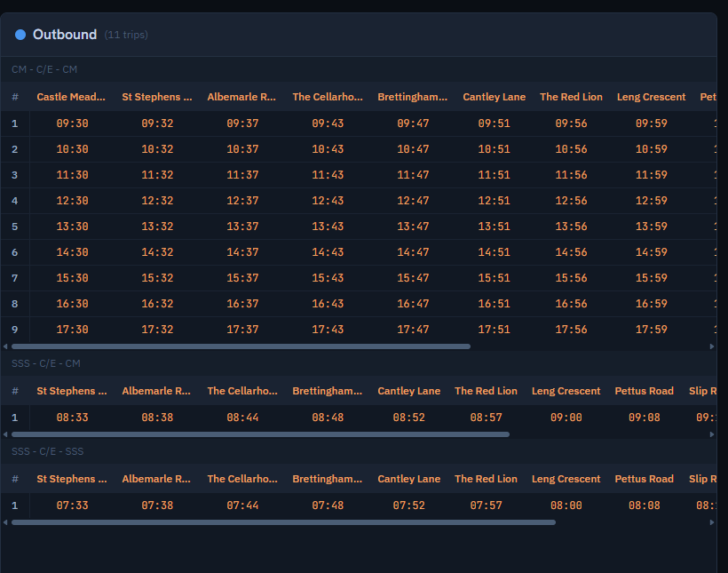Screen dimensions: 728x573
Task: Click the Cantley Lane header in the top table
Action: 494,97
